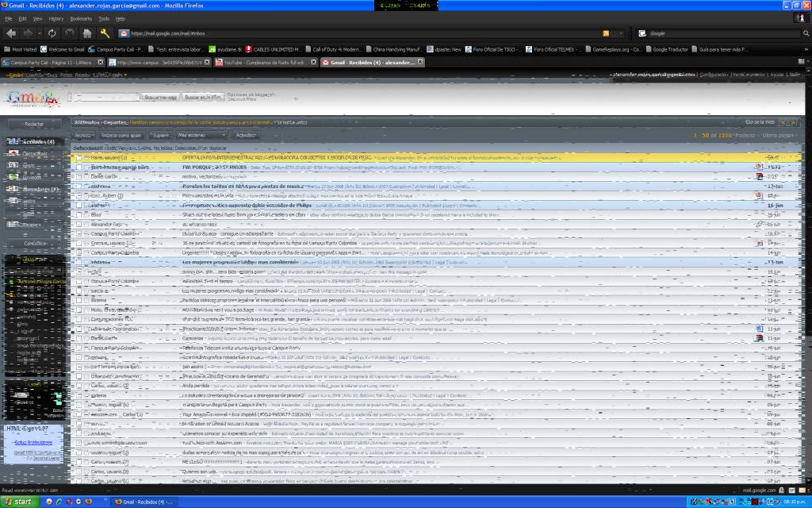This screenshot has height=508, width=812.
Task: Click next web clip arrow
Action: (792, 123)
